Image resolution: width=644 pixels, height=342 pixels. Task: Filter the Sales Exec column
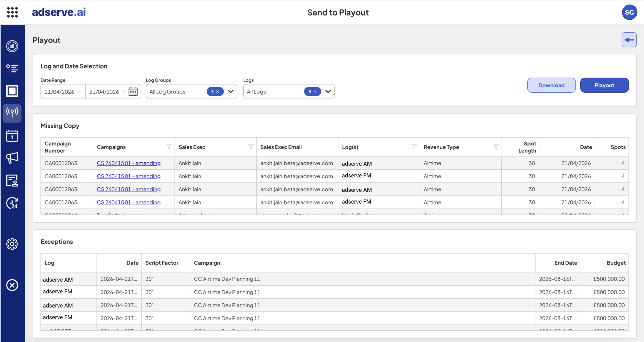point(251,147)
